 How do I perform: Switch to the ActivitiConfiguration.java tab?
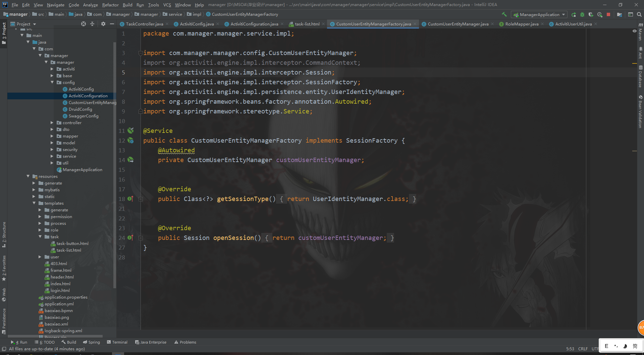pyautogui.click(x=254, y=24)
